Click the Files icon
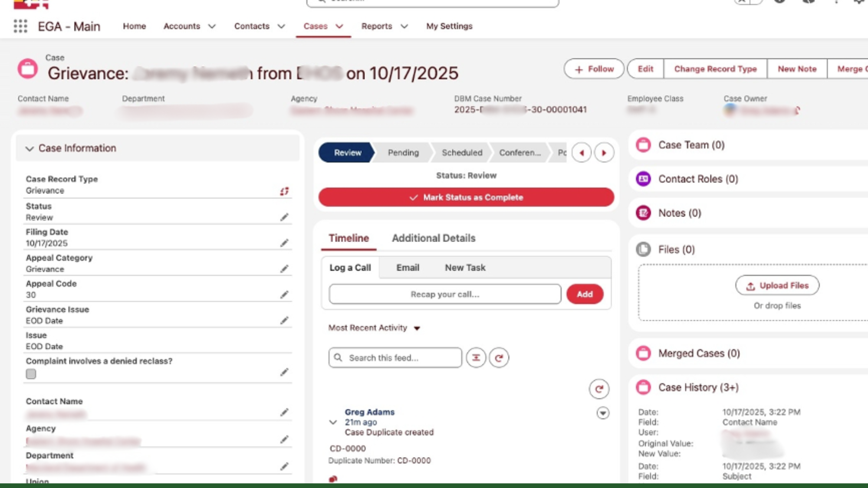 644,249
